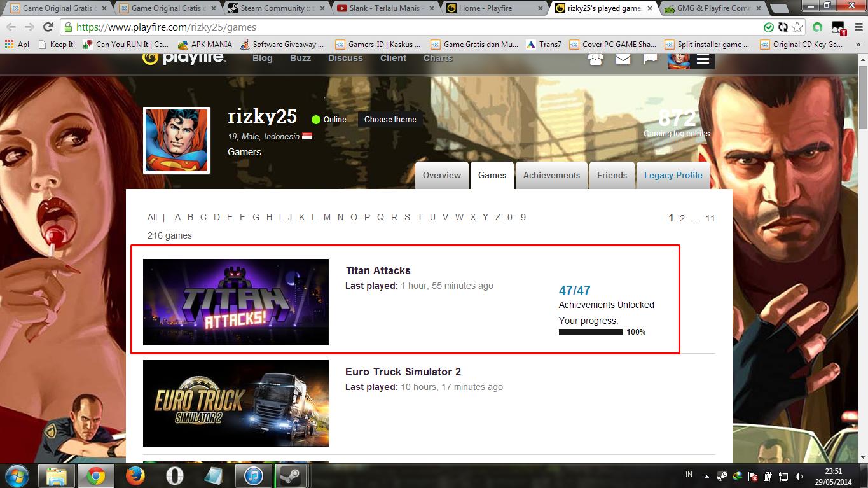868x488 pixels.
Task: Click the volume speaker icon in the system tray
Action: (x=799, y=476)
